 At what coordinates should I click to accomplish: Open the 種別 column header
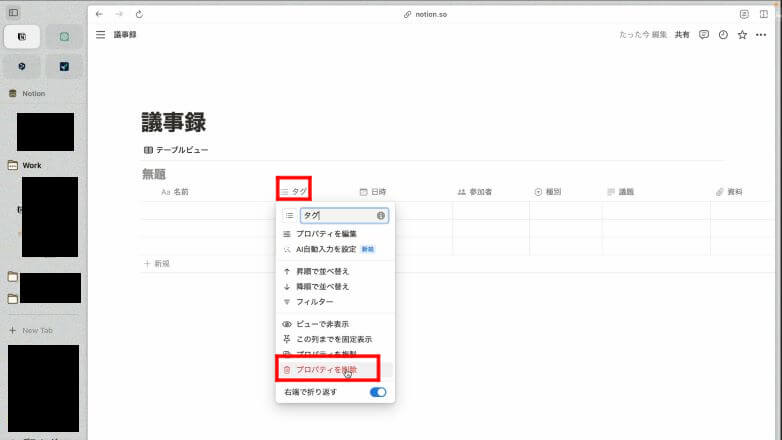[548, 192]
